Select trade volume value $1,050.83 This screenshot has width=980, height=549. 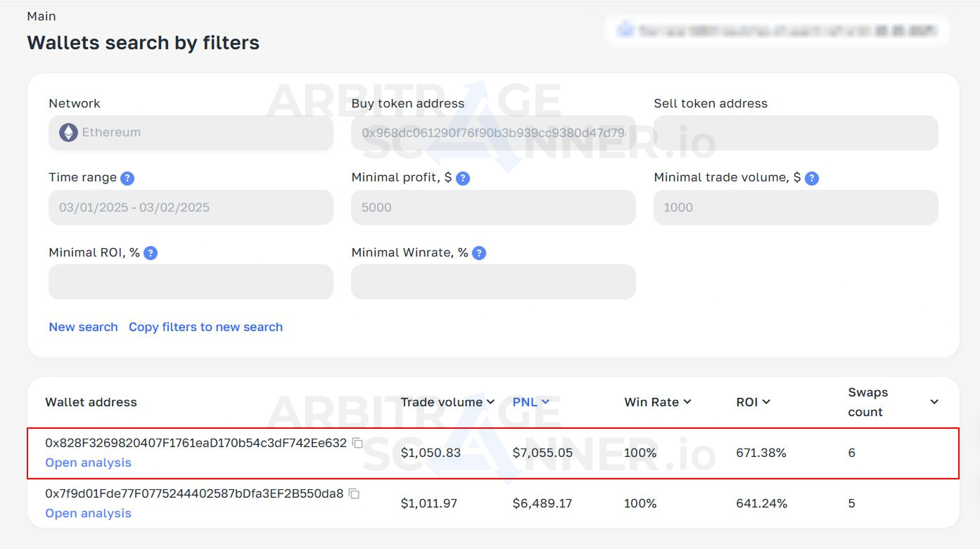pyautogui.click(x=431, y=453)
